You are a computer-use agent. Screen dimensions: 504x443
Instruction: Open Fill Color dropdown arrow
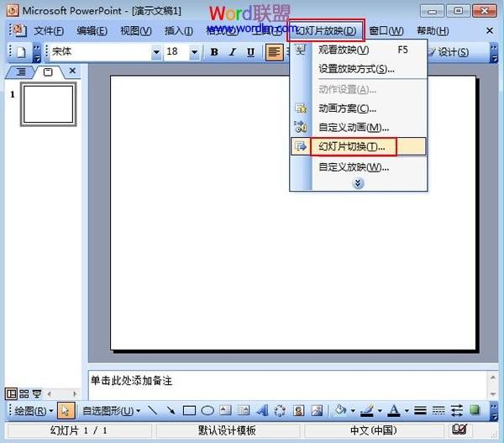pos(353,411)
